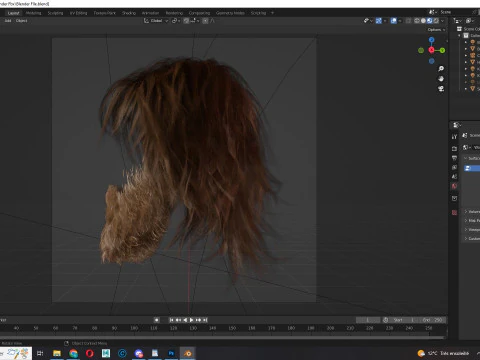480x360 pixels.
Task: Click the negative Y axis gizmo ball
Action: point(421,50)
